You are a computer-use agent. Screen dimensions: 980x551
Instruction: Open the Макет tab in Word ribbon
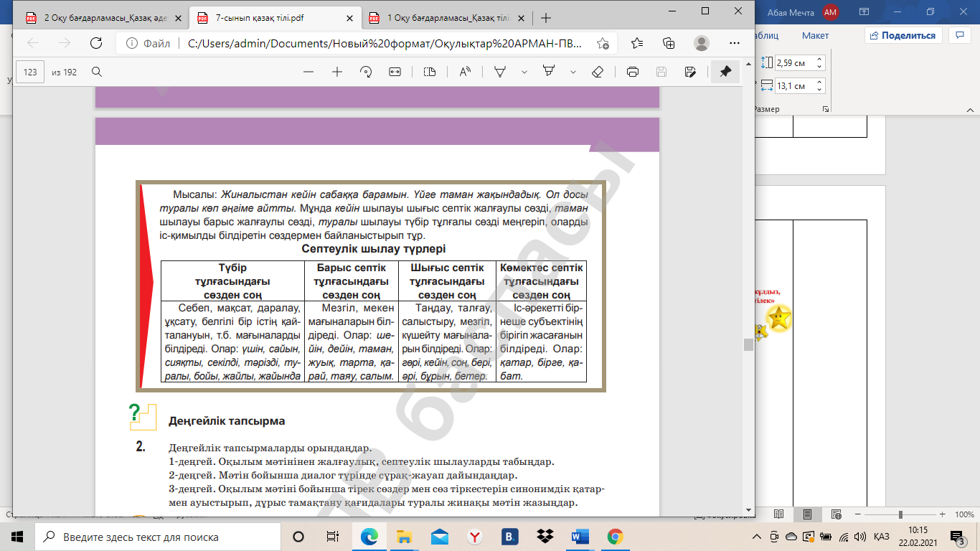tap(815, 35)
